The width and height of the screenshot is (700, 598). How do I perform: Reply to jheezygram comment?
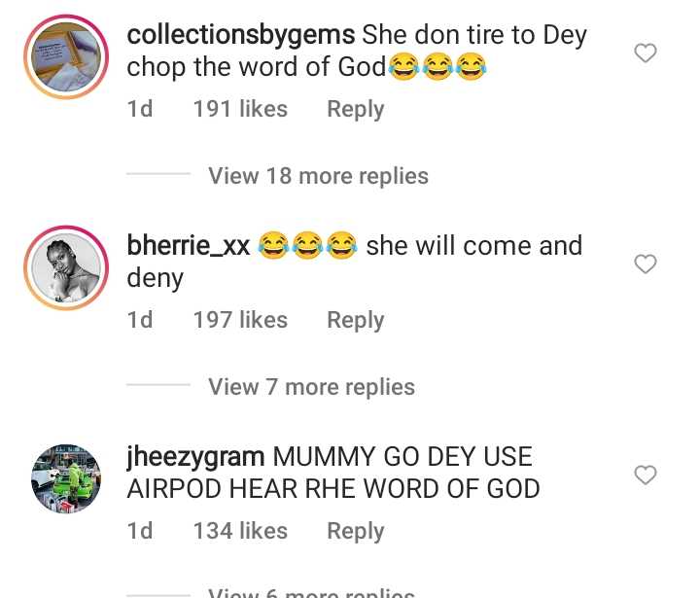(x=355, y=531)
